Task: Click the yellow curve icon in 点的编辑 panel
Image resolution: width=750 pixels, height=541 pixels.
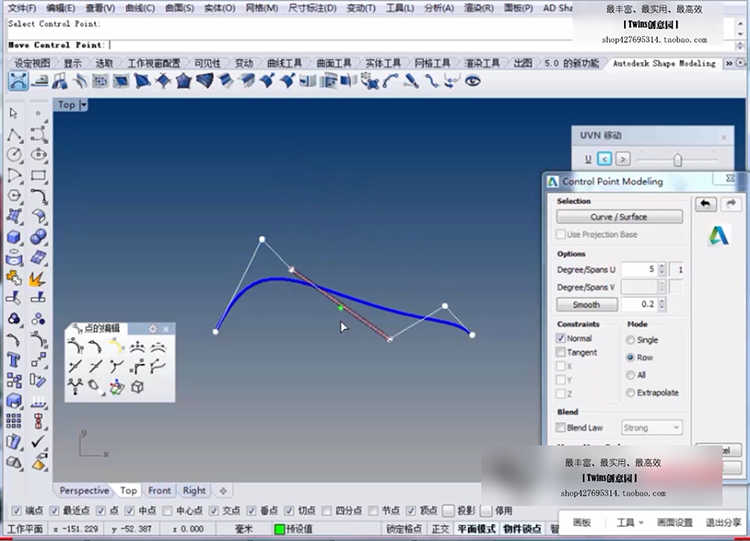Action: (x=116, y=345)
